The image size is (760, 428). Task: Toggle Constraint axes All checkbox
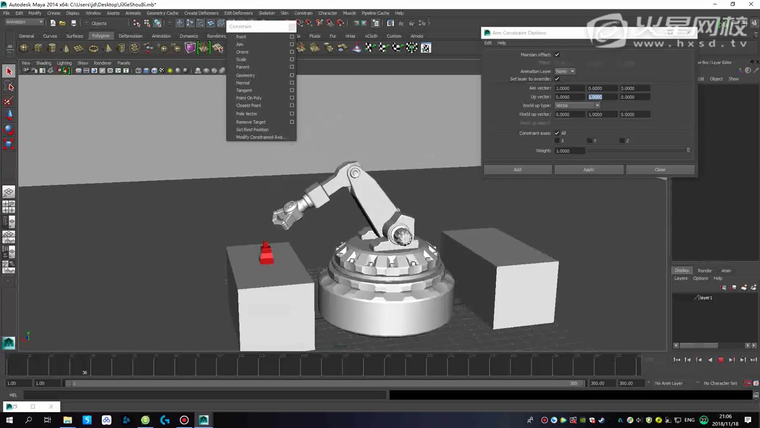click(x=557, y=132)
